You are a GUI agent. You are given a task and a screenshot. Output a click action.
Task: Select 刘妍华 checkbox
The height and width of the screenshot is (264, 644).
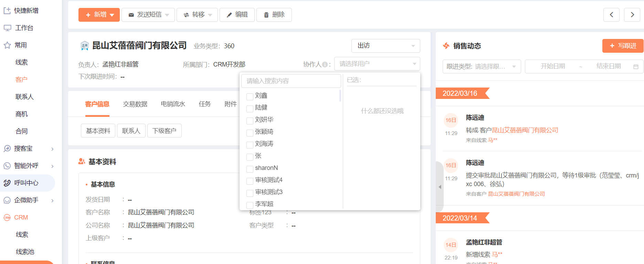250,121
